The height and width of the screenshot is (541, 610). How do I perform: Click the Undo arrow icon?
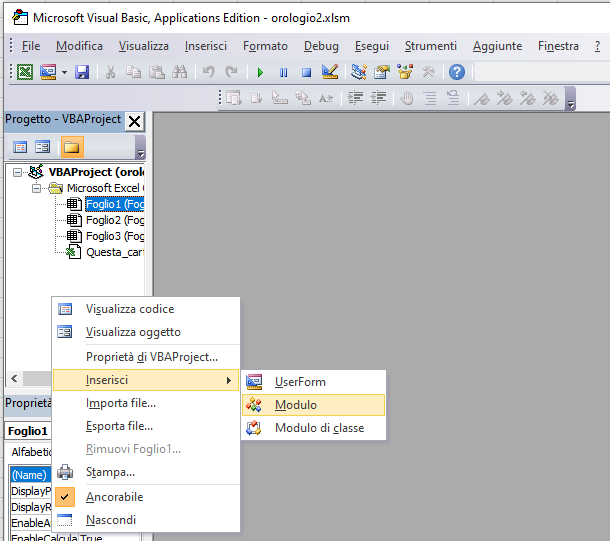click(x=209, y=72)
